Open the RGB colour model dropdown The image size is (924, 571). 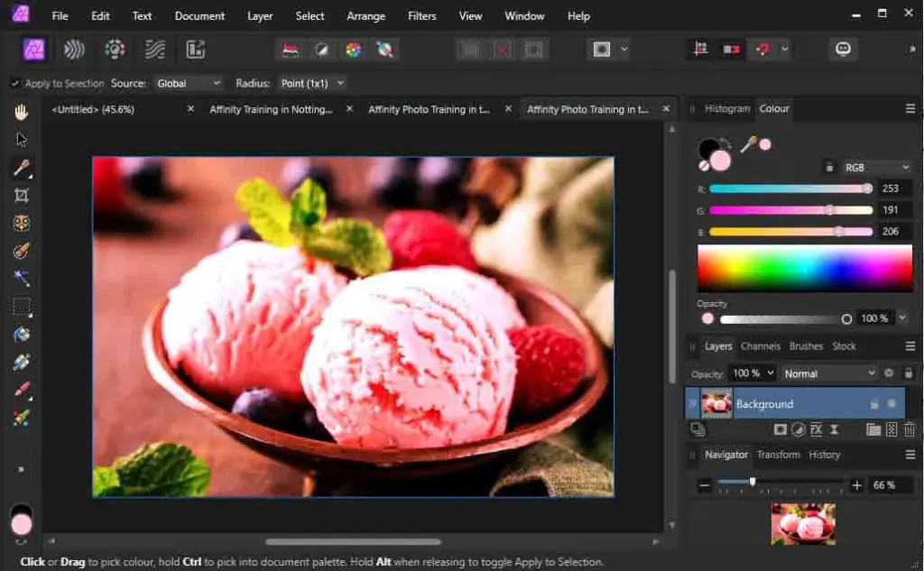coord(876,168)
